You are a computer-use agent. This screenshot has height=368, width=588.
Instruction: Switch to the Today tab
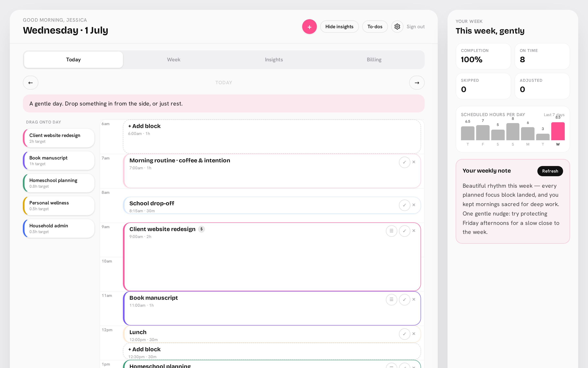tap(73, 60)
